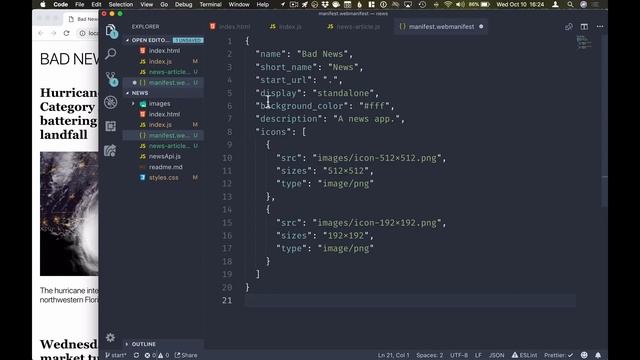Open the Live Share activity bar icon
Viewport: 640px width, 360px height.
point(110,151)
